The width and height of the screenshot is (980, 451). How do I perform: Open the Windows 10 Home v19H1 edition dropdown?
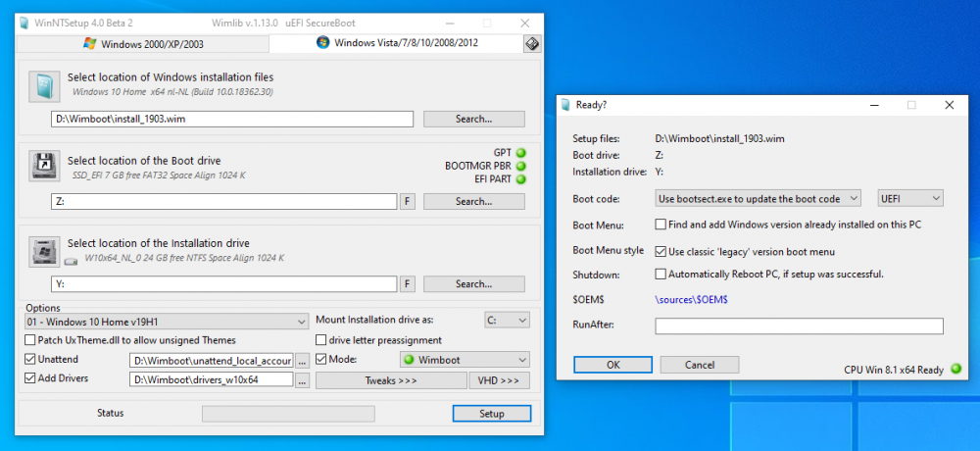pyautogui.click(x=167, y=322)
